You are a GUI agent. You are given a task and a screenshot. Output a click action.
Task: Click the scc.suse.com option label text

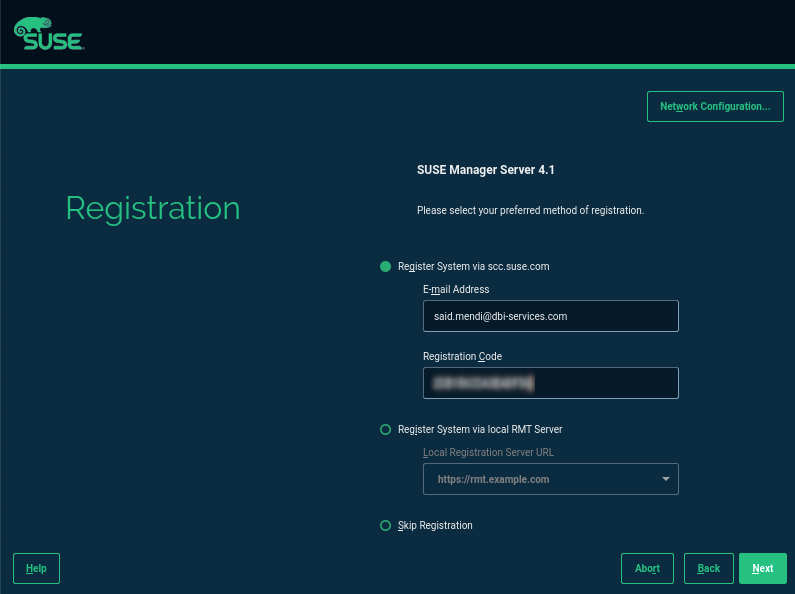[474, 267]
